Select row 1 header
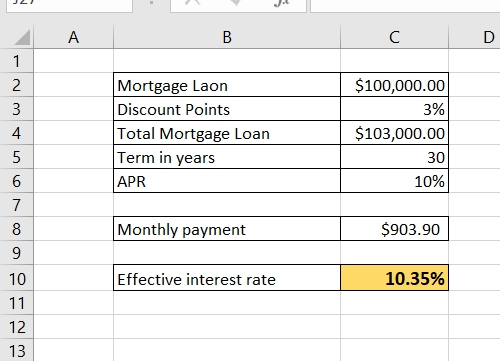 click(x=17, y=61)
